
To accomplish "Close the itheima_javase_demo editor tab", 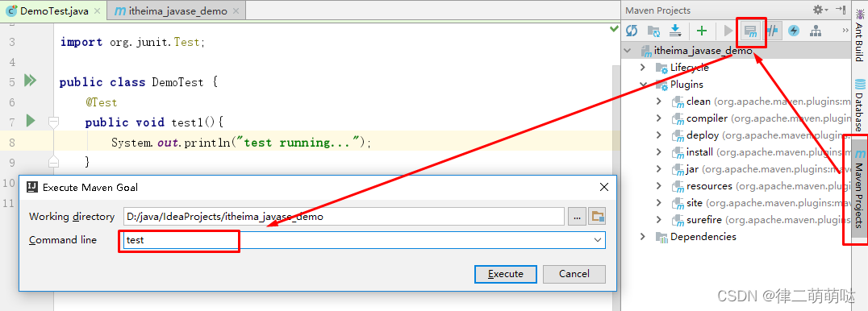I will pos(236,11).
